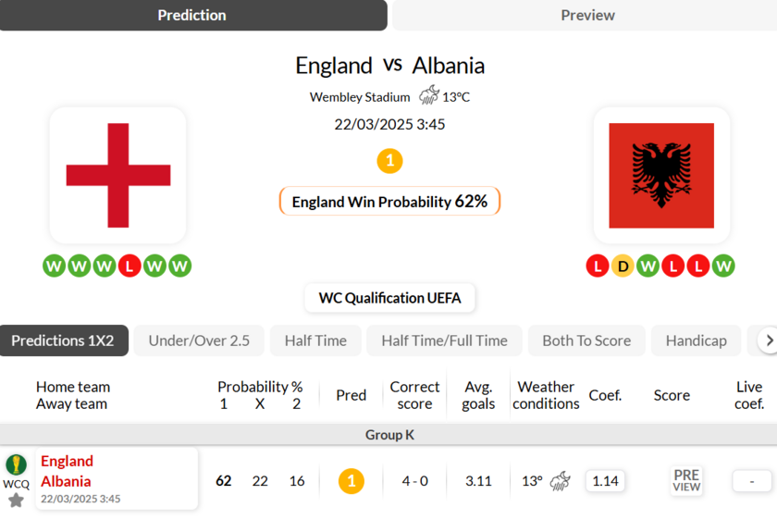Select the Both To Score tab
This screenshot has height=532, width=777.
click(586, 340)
